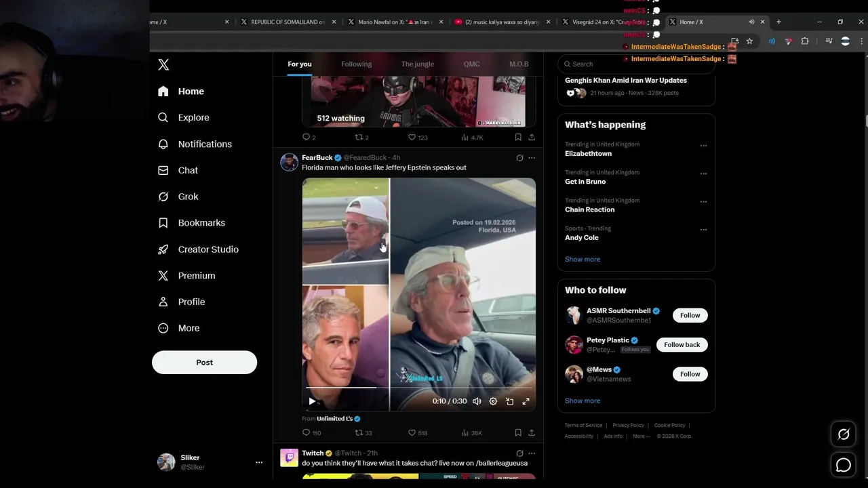Reply to the FearBuck post
Screen dimensions: 868x488
point(311,432)
